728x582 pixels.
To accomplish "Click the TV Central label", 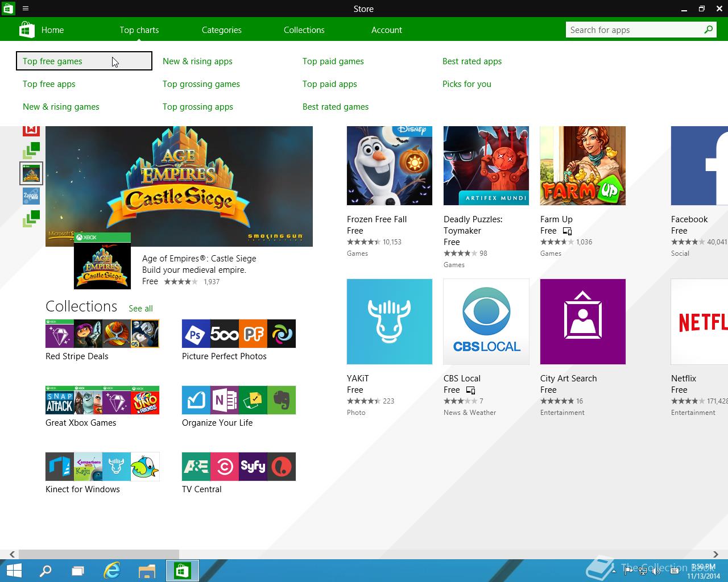I will point(202,489).
